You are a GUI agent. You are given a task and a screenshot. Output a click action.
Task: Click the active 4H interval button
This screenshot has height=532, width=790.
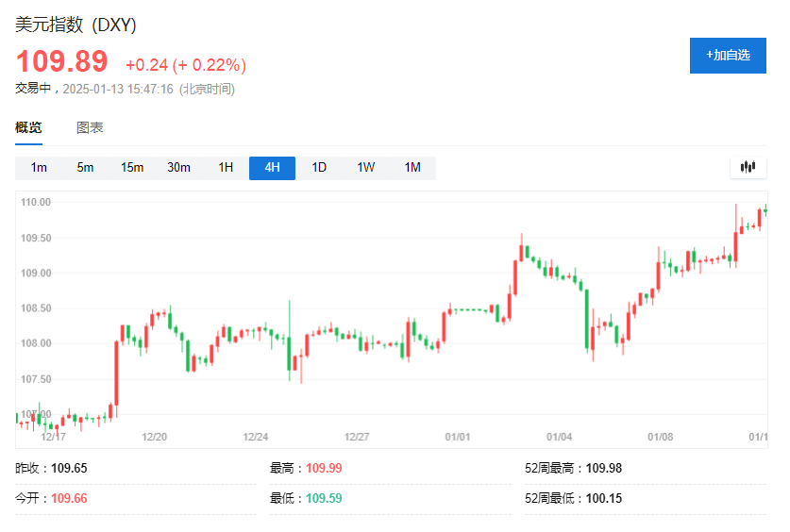(x=272, y=168)
